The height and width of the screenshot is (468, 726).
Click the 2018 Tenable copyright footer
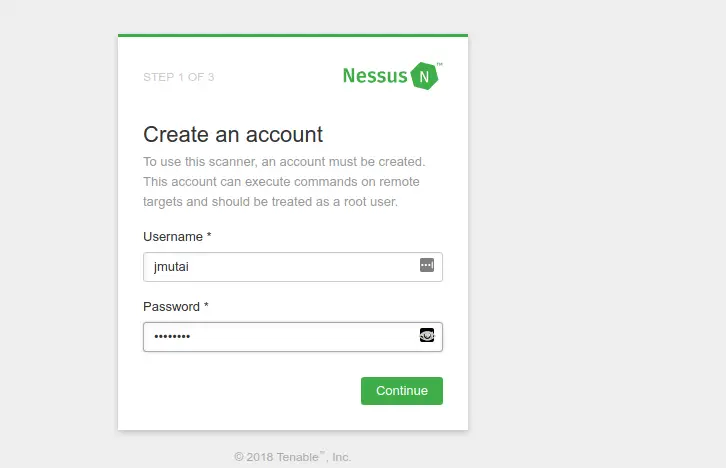tap(293, 457)
